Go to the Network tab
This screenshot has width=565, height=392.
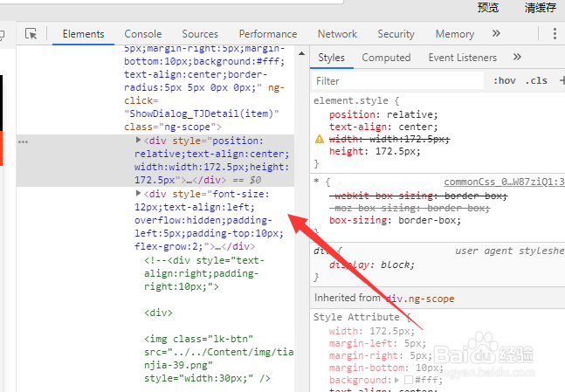point(337,34)
